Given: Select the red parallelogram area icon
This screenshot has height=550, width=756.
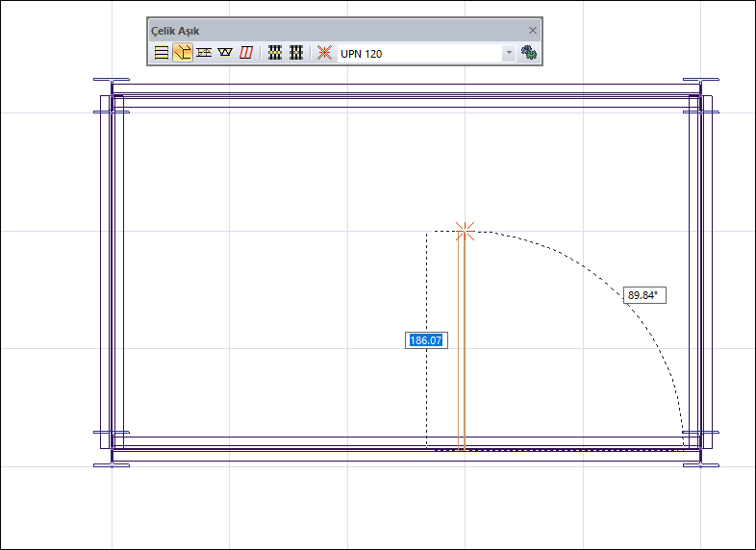Looking at the screenshot, I should (x=246, y=54).
